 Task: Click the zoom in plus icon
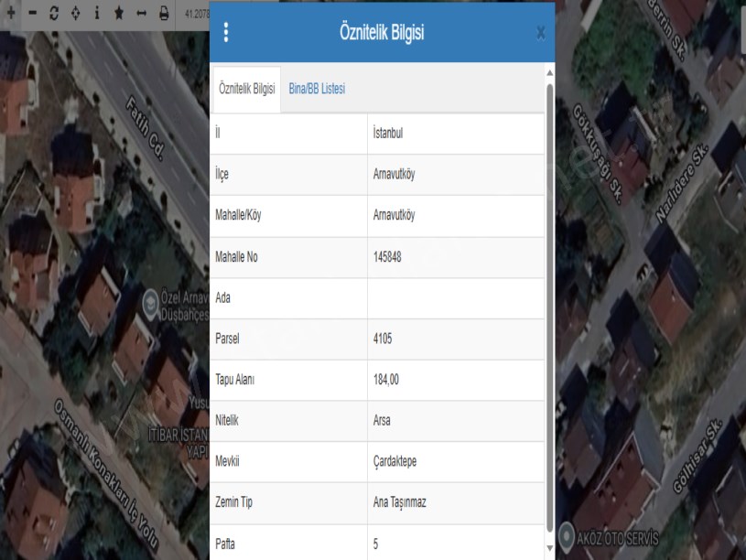[x=11, y=15]
